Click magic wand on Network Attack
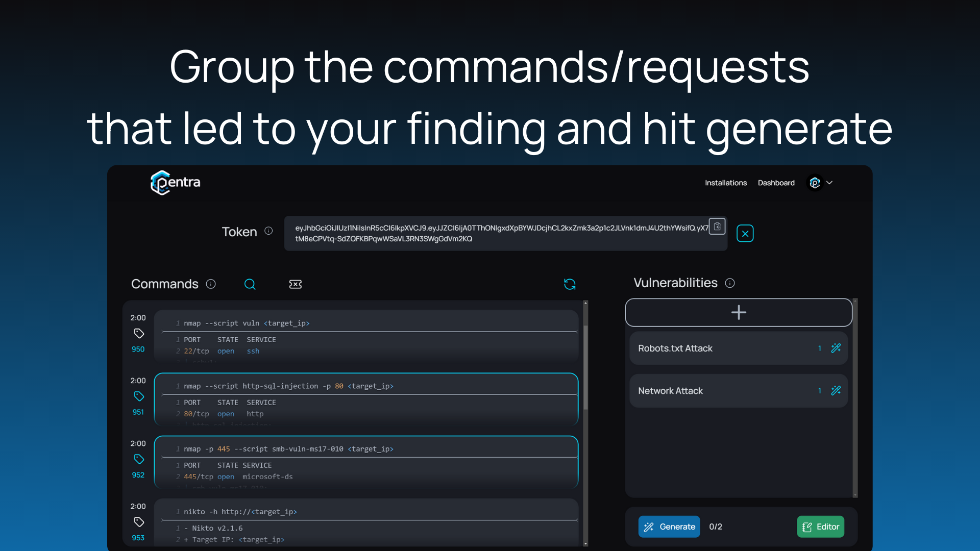Viewport: 980px width, 551px height. [836, 391]
